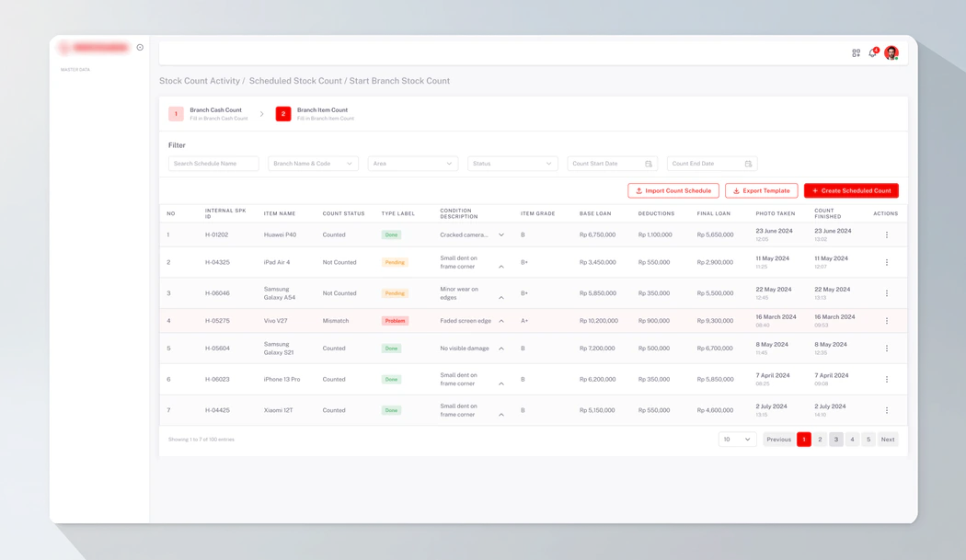Open the Area filter dropdown
Image resolution: width=966 pixels, height=560 pixels.
coord(413,164)
